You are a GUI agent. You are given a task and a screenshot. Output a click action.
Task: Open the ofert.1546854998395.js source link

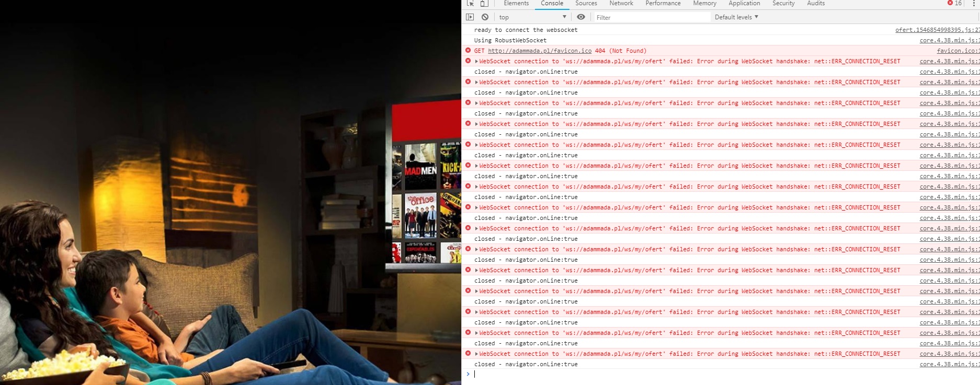click(x=937, y=30)
